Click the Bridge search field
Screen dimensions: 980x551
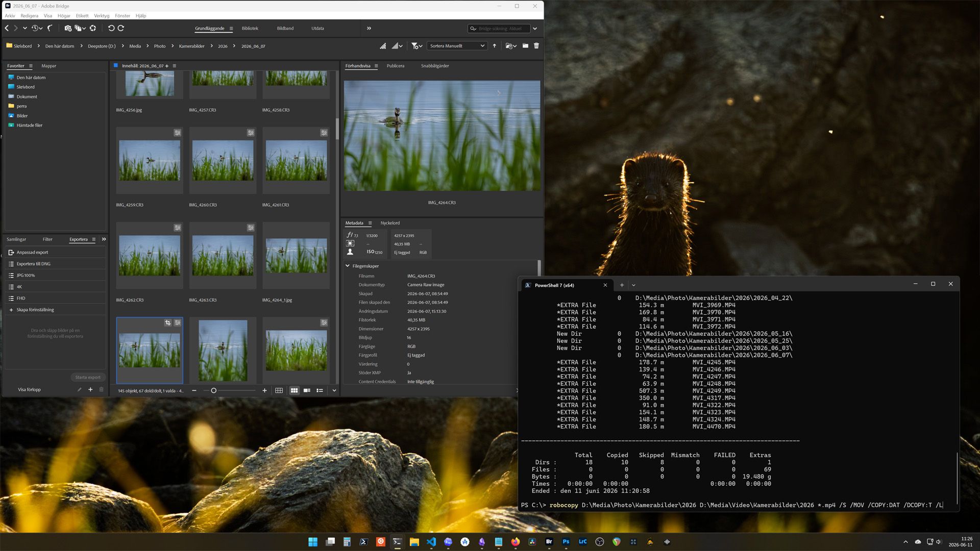pos(499,29)
